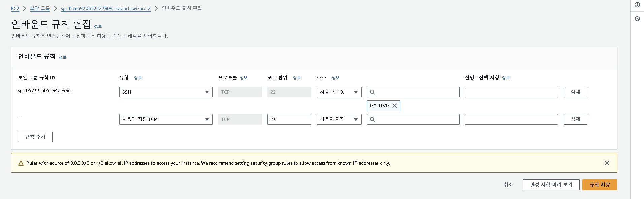Viewport: 644px width, 199px height.
Task: Click 규칙 추가 button
Action: [35, 137]
